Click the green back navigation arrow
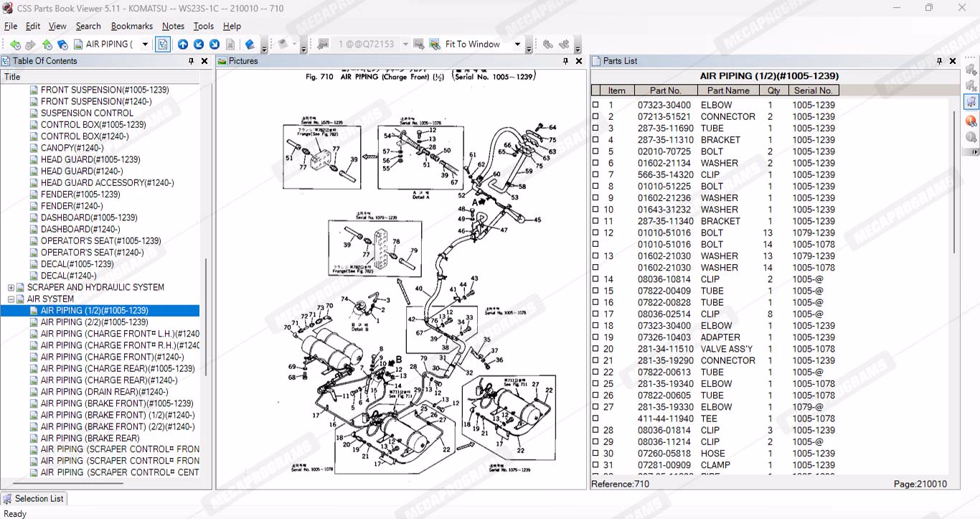Image resolution: width=980 pixels, height=519 pixels. click(14, 45)
